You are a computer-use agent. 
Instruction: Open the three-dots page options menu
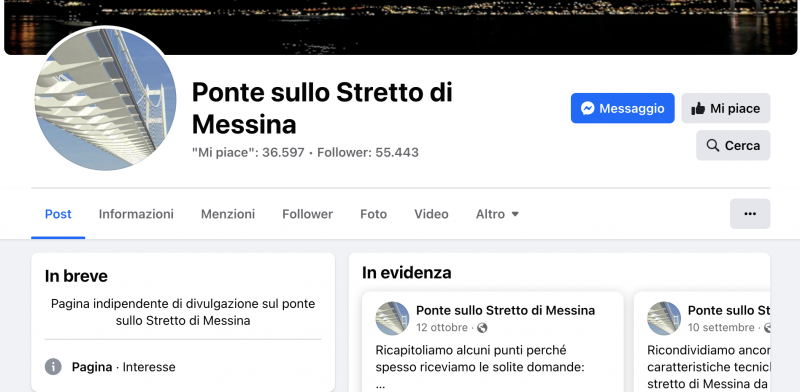pos(750,214)
